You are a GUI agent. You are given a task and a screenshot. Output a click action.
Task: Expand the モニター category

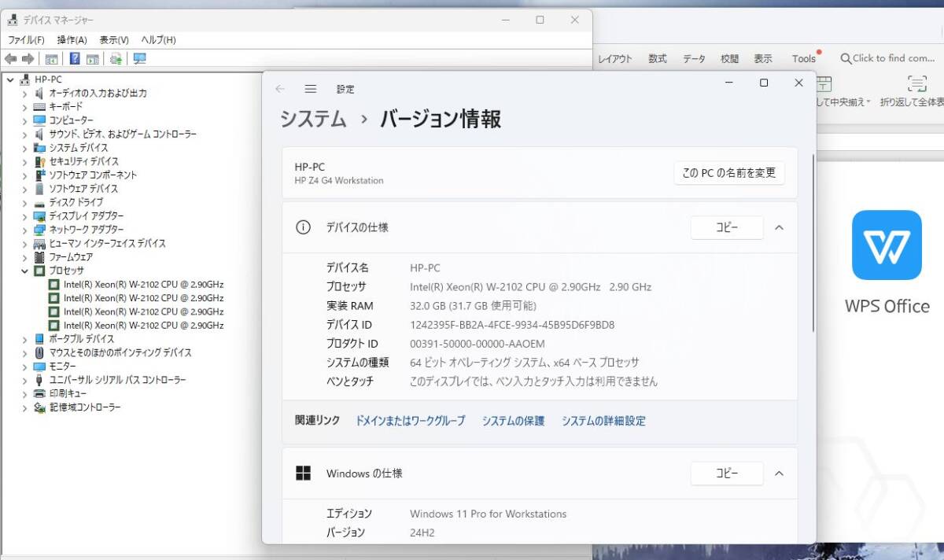click(24, 367)
